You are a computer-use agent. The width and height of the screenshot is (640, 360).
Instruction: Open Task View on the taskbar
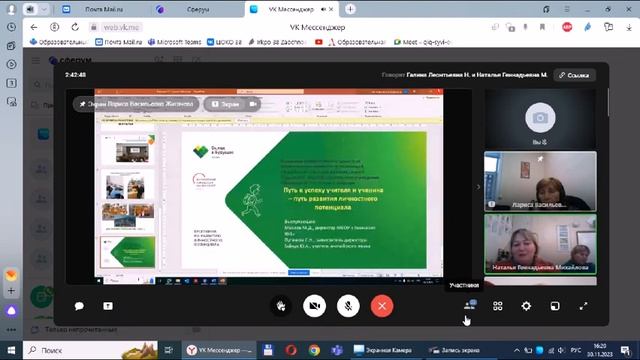(168, 350)
